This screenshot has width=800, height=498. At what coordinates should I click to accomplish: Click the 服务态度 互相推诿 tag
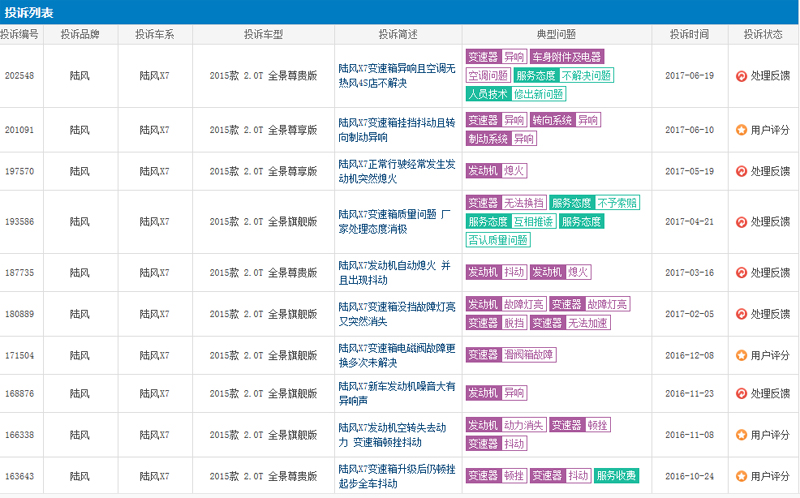(511, 221)
